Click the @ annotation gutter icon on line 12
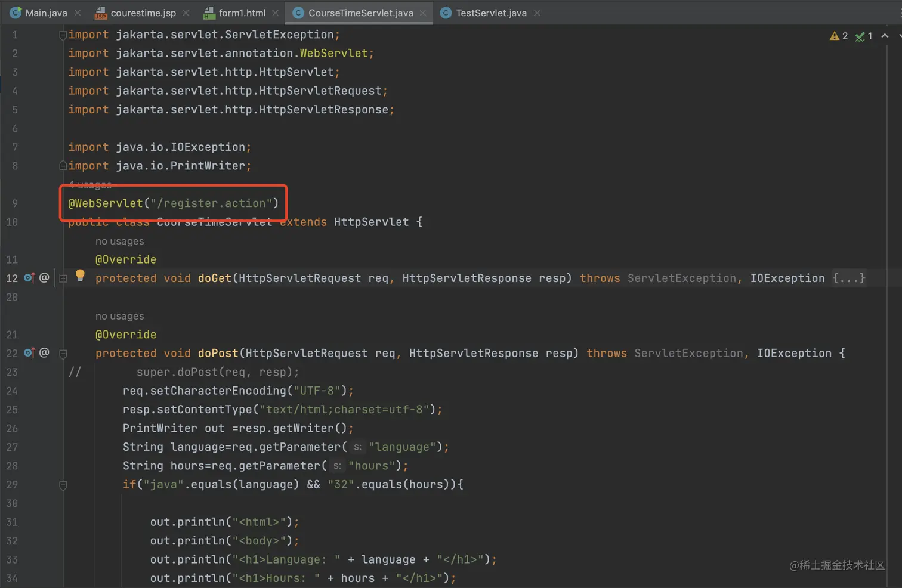The height and width of the screenshot is (588, 902). click(44, 277)
